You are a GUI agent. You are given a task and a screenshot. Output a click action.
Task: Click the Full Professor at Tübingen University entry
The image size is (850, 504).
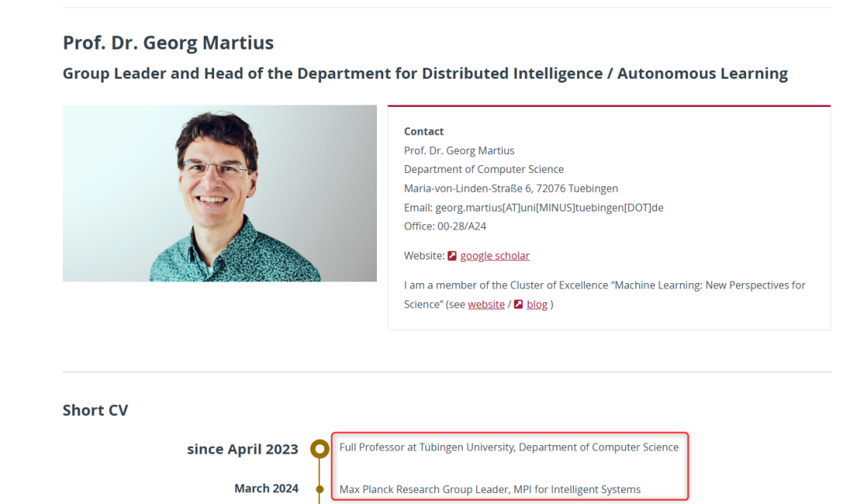(x=509, y=447)
